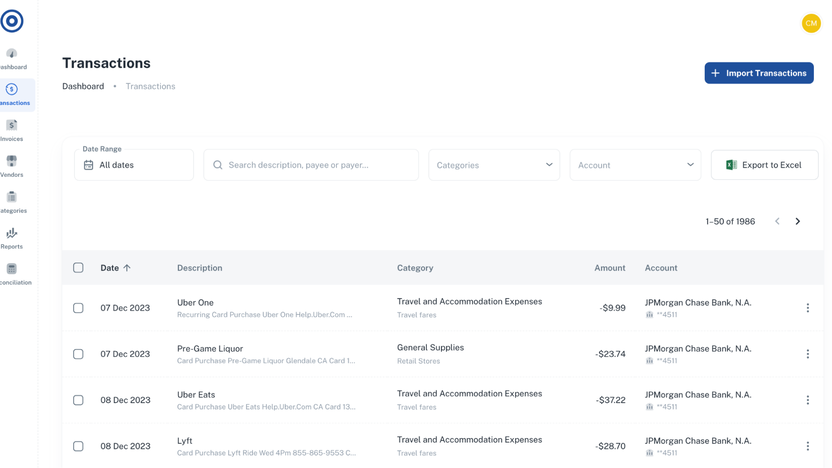Click the -$9.99 amount cell
Image resolution: width=832 pixels, height=468 pixels.
612,308
